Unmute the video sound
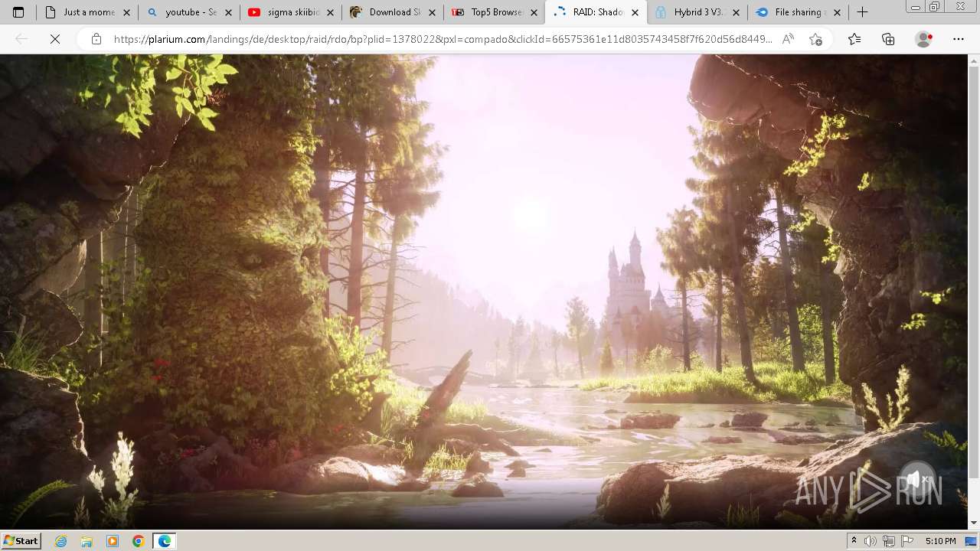This screenshot has height=551, width=980. (x=916, y=479)
